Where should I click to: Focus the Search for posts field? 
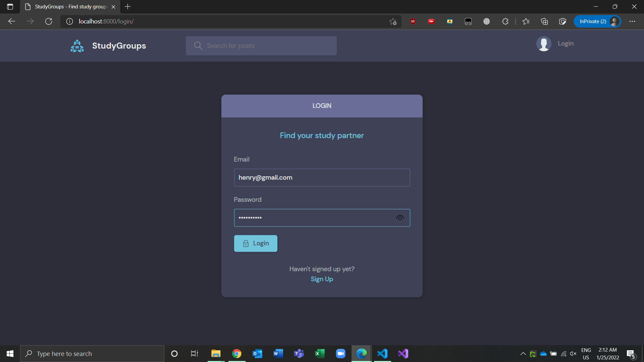coord(262,46)
